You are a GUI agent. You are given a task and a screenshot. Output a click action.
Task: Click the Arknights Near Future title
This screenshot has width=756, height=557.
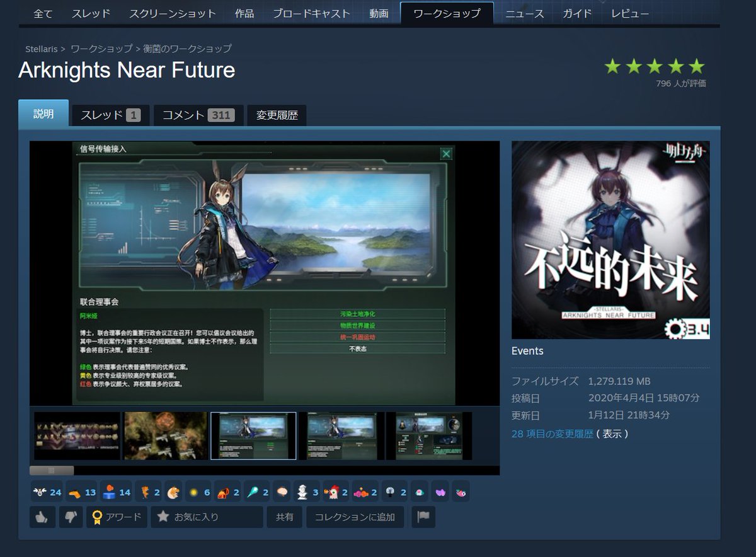[x=127, y=70]
